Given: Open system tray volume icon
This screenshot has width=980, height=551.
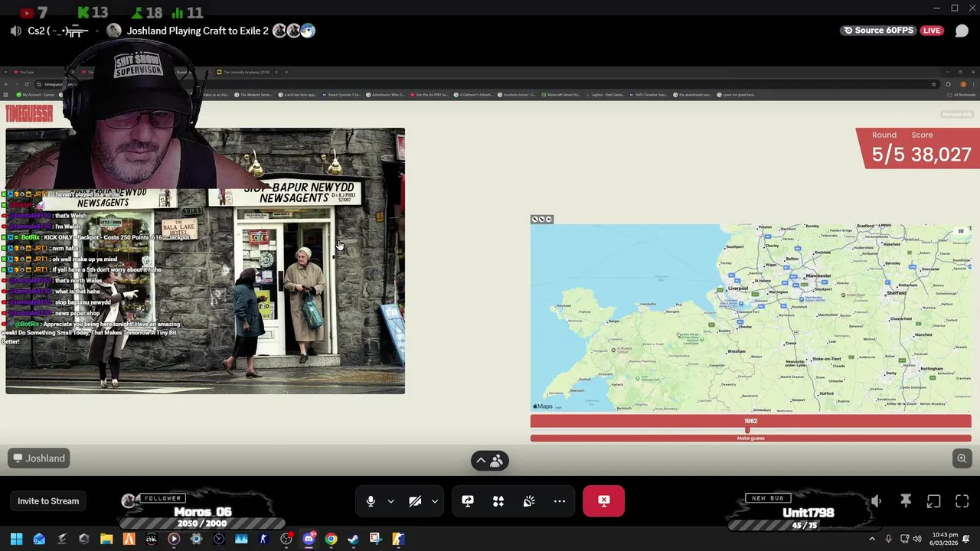Looking at the screenshot, I should 918,539.
